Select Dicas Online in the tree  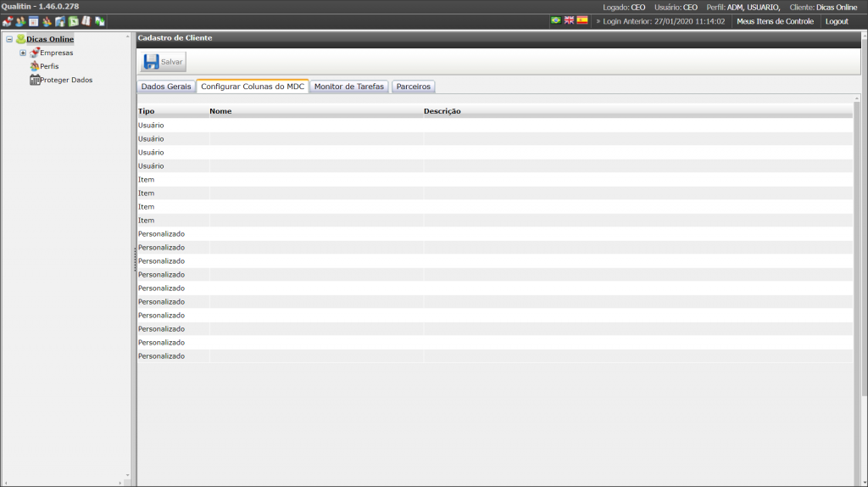tap(50, 39)
